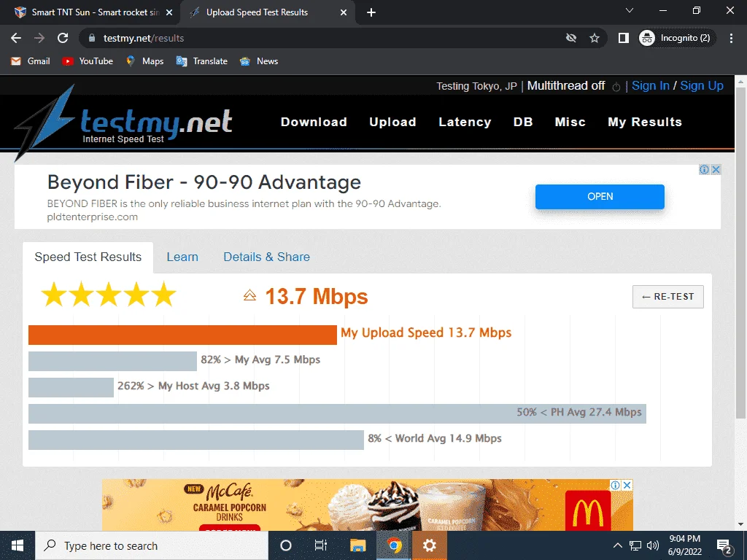Click the McCafé Caramel Popcorn ad banner
The height and width of the screenshot is (560, 747).
tap(368, 505)
